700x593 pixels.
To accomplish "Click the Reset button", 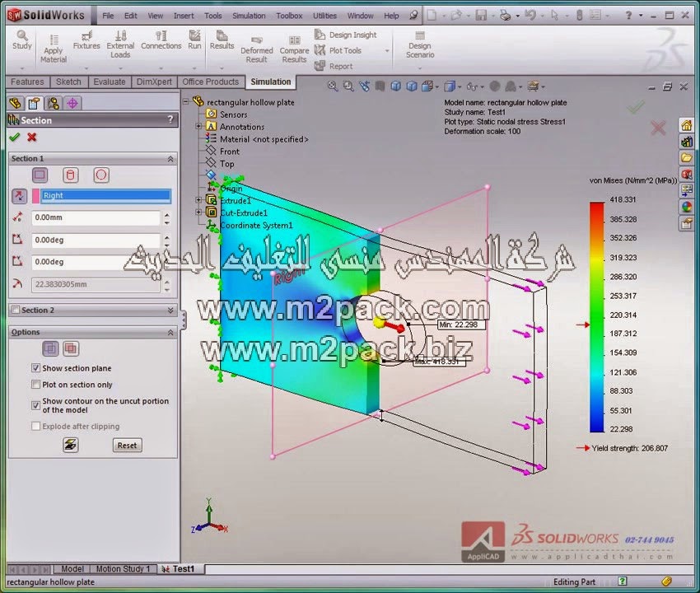I will [127, 446].
